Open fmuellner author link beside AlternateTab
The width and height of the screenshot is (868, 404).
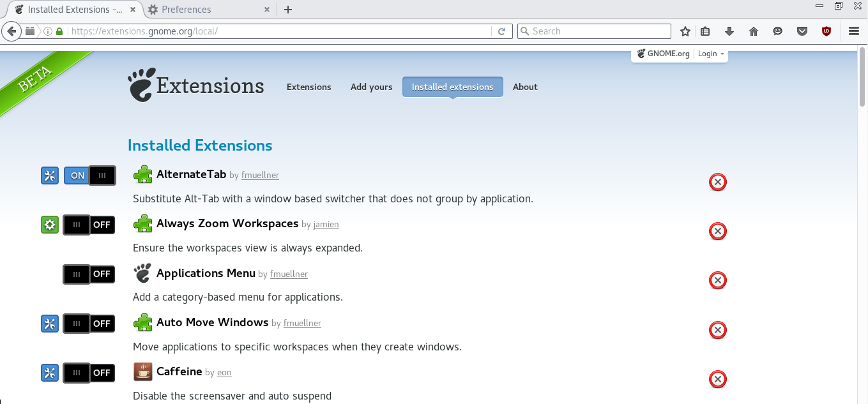click(260, 175)
